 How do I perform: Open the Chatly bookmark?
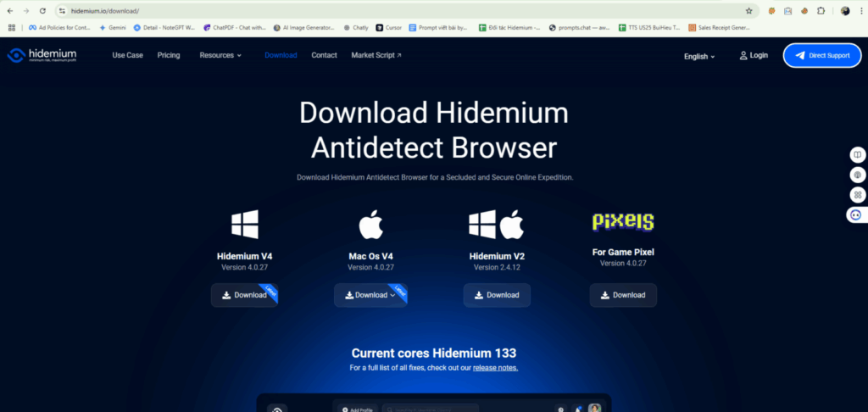(355, 27)
